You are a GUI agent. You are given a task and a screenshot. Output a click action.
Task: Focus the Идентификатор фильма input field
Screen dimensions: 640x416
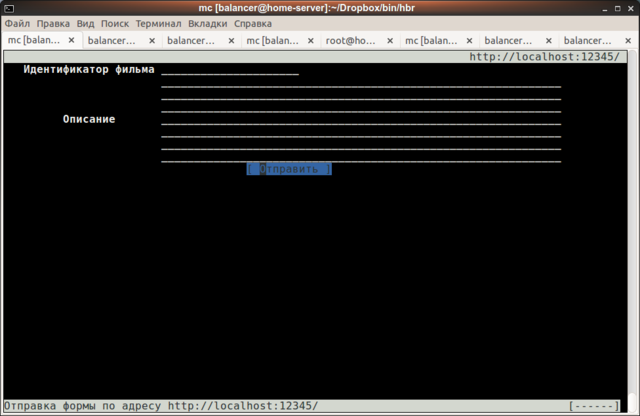pos(229,70)
